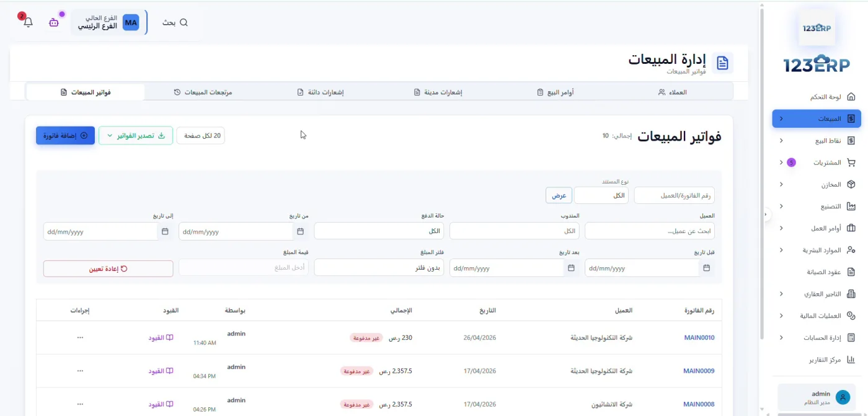Viewport: 868px width, 416px height.
Task: Open invoice link MAIN0010
Action: (x=699, y=338)
